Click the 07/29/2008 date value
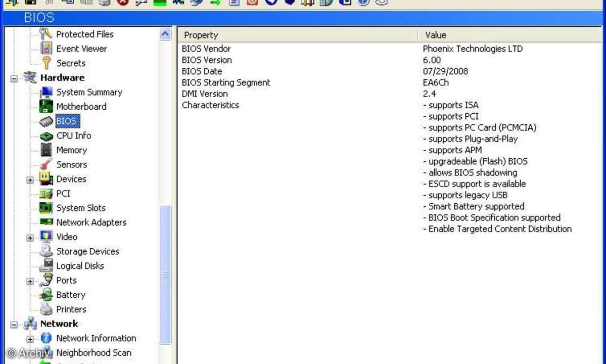 (445, 71)
